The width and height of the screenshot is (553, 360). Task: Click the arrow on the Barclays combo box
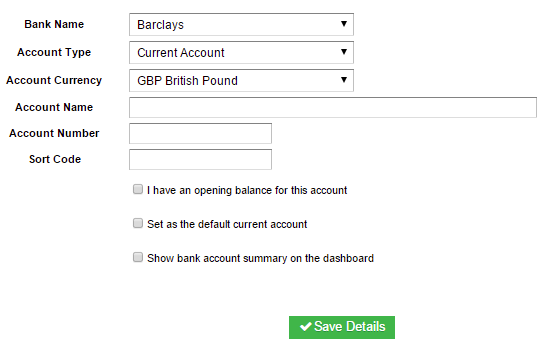point(344,24)
